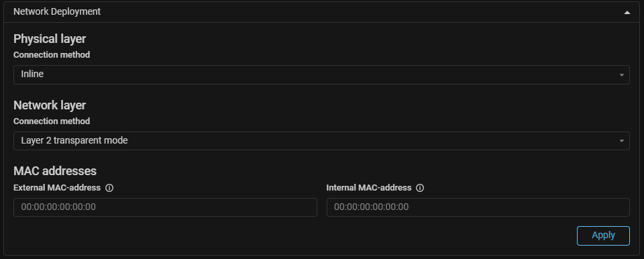The height and width of the screenshot is (259, 644).
Task: Click the Internal MAC-address label text
Action: click(369, 188)
